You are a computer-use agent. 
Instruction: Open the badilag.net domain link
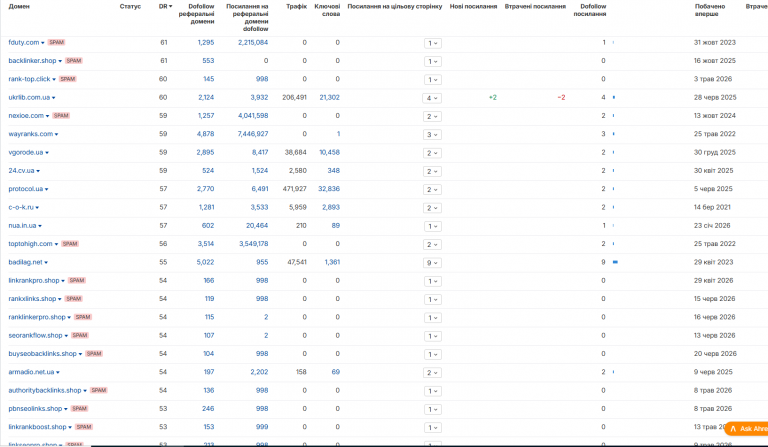tap(25, 262)
